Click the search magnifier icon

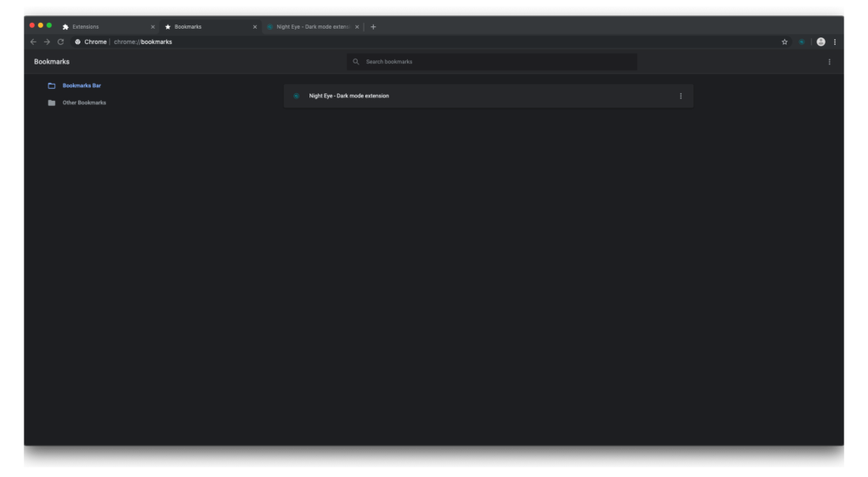tap(356, 62)
